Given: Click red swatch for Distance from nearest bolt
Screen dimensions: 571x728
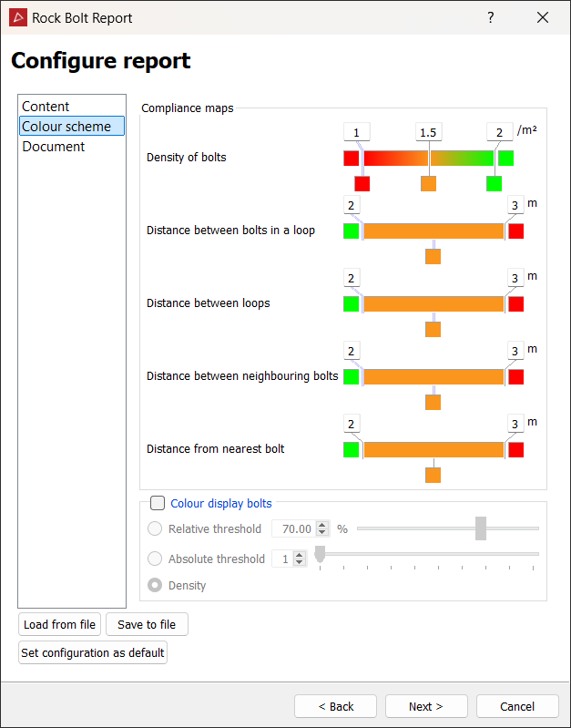Looking at the screenshot, I should point(515,449).
